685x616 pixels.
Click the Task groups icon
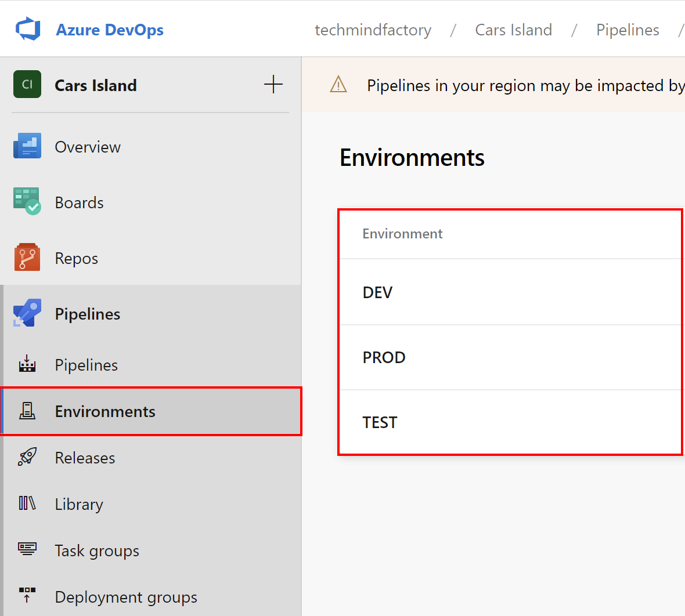[x=27, y=549]
